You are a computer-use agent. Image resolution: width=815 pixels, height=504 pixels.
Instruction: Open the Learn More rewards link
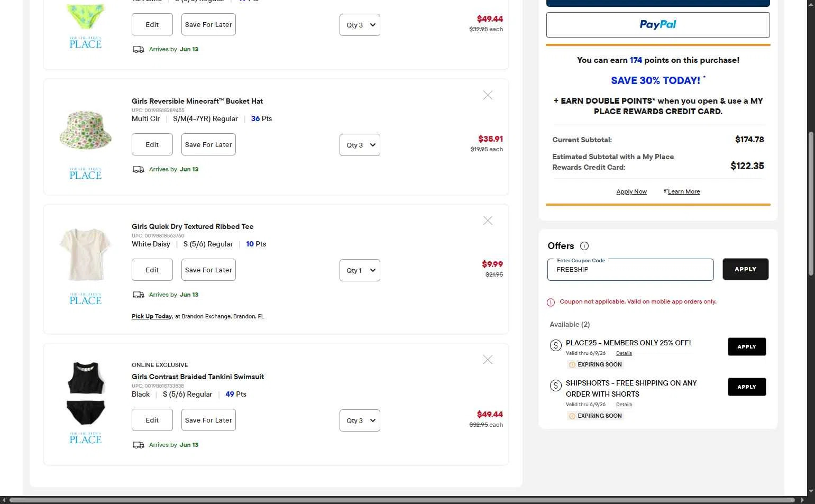click(683, 191)
